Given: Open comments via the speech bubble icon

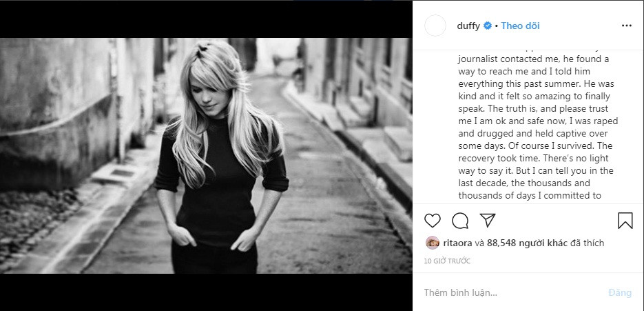Looking at the screenshot, I should (x=460, y=221).
